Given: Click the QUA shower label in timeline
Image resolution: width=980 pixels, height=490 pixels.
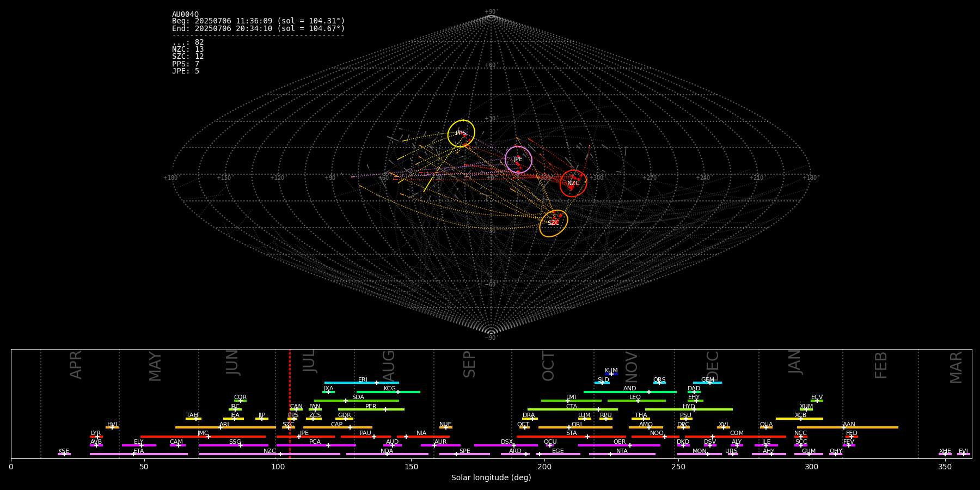Looking at the screenshot, I should coord(767,425).
